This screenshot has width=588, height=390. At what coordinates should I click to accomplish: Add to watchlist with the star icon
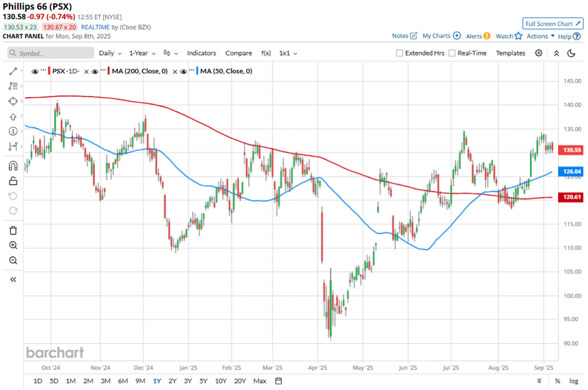[x=518, y=36]
